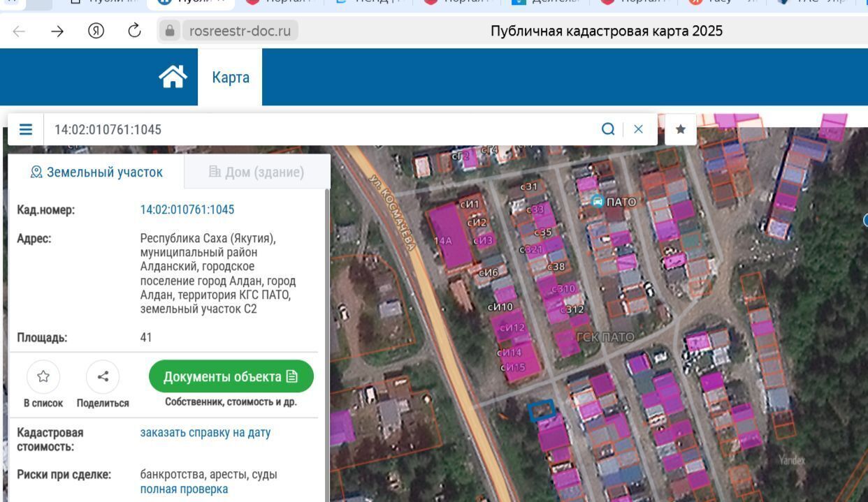Select parcel сИ6 on the map
Screen dimensions: 868x502
488,272
